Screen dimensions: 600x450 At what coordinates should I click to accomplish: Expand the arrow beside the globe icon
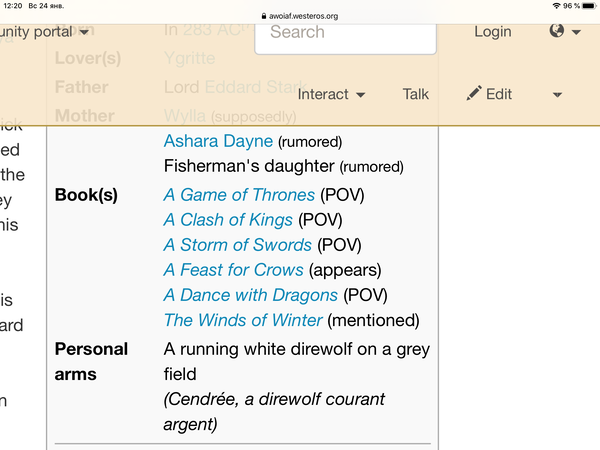(x=576, y=32)
